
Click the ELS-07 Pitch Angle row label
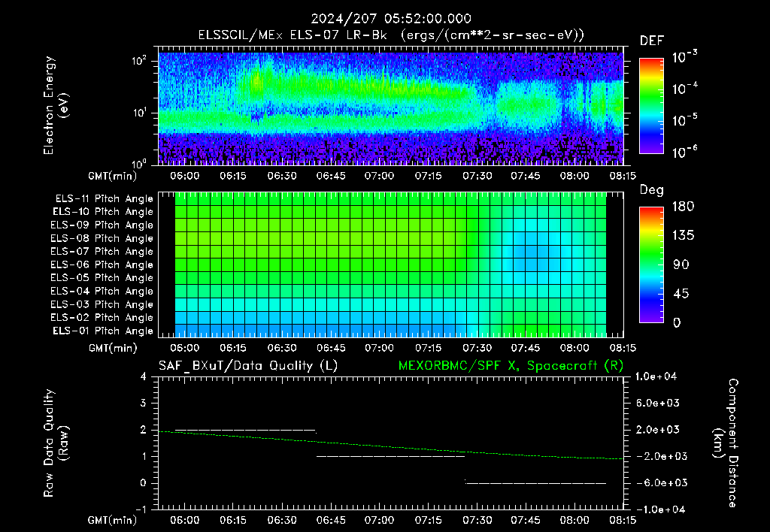pos(102,251)
